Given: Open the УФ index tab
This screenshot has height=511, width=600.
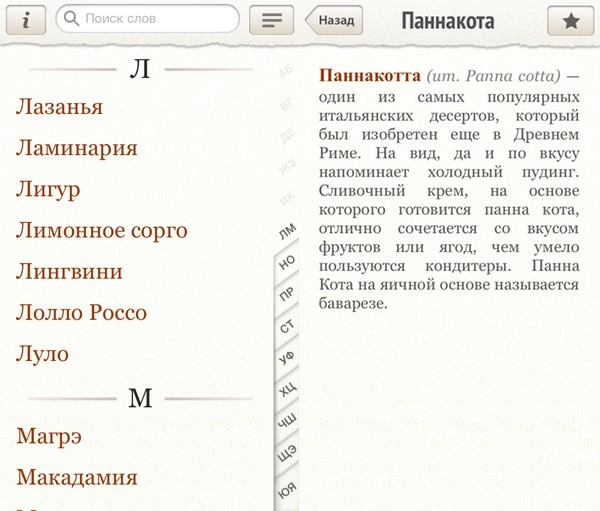Looking at the screenshot, I should [286, 358].
